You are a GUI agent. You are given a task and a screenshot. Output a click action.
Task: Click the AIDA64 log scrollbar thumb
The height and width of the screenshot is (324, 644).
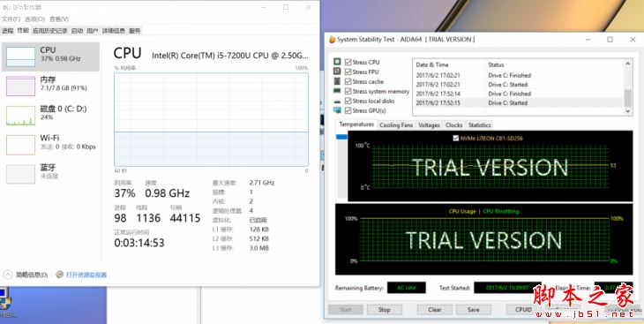click(627, 98)
